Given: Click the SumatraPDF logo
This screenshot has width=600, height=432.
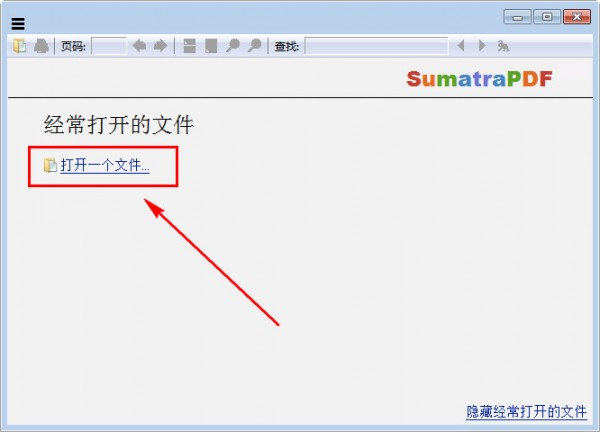Looking at the screenshot, I should [479, 79].
